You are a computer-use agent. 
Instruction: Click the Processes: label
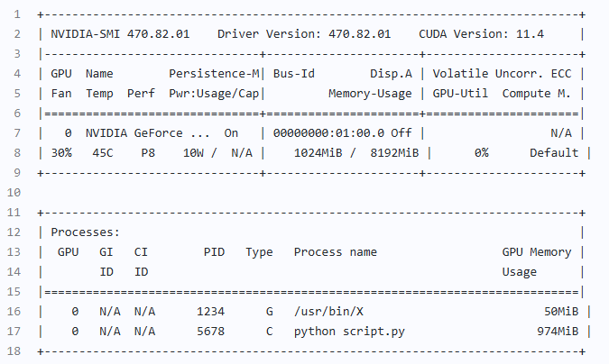click(85, 232)
